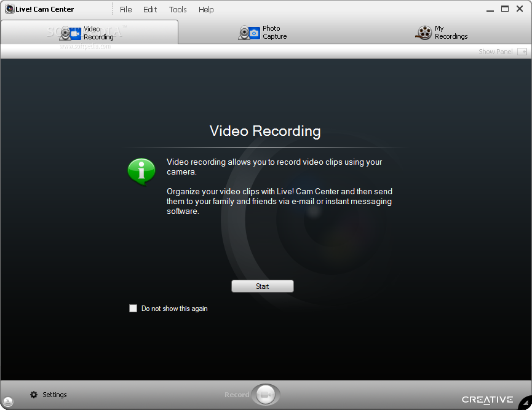Maximize the Live! Cam Center window

[x=505, y=9]
